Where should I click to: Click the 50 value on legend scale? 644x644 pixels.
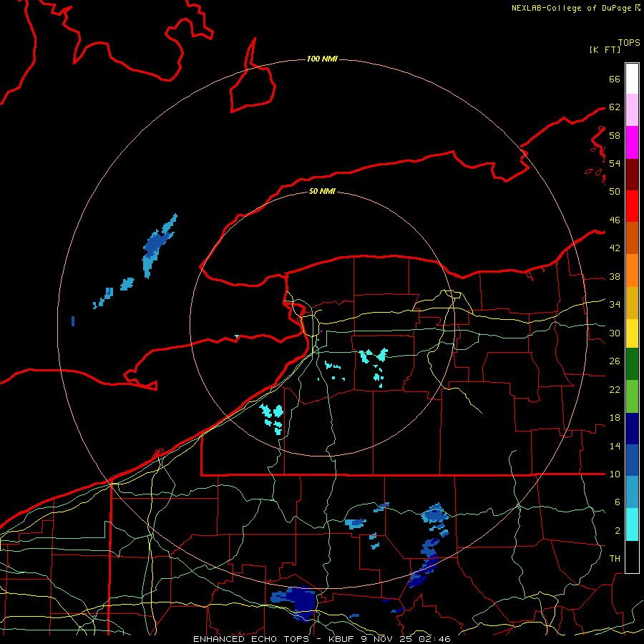coord(615,191)
